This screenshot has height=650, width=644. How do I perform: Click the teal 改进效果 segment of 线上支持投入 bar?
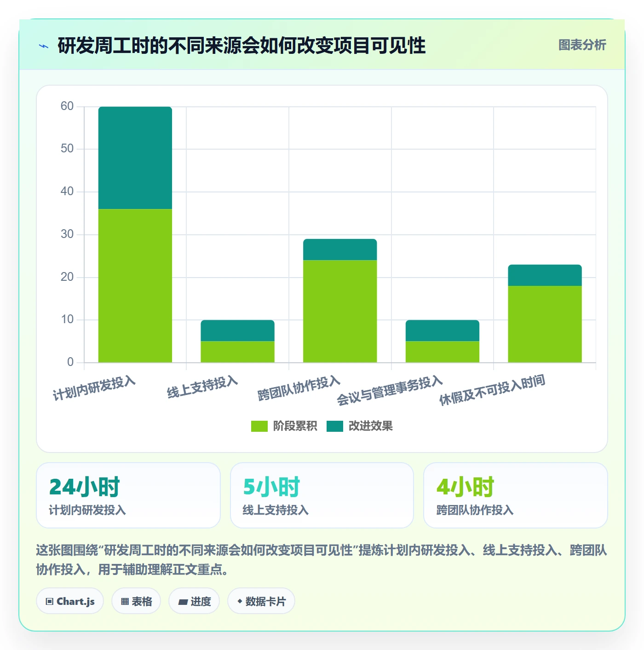click(x=237, y=331)
